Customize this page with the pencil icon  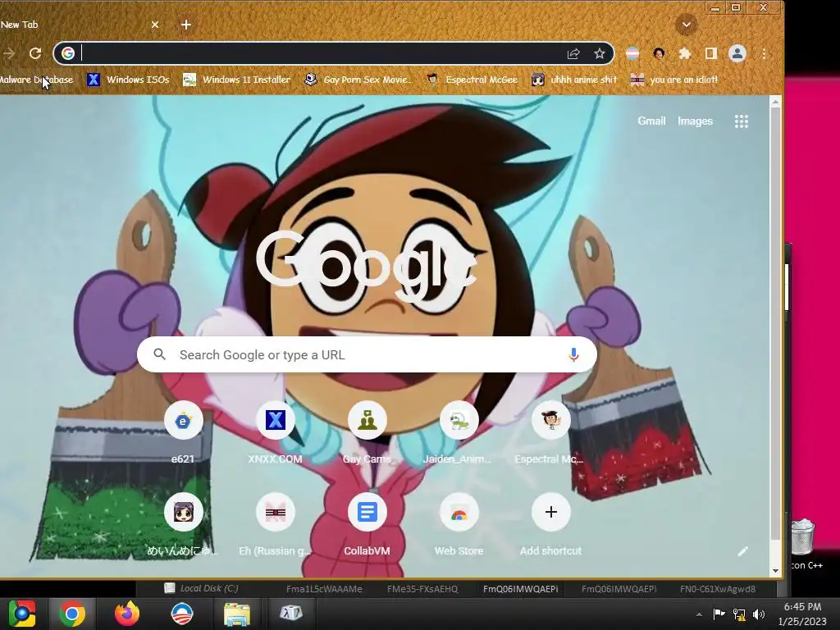[x=742, y=552]
